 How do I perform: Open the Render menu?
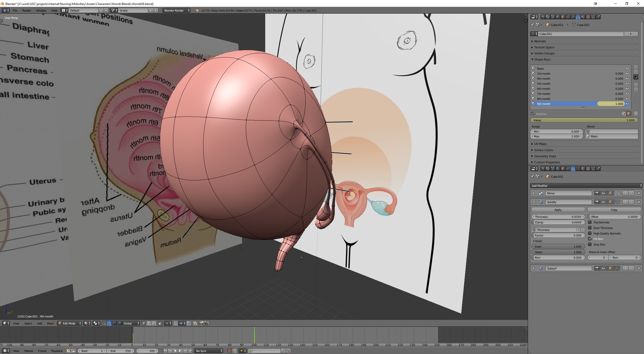[x=27, y=11]
